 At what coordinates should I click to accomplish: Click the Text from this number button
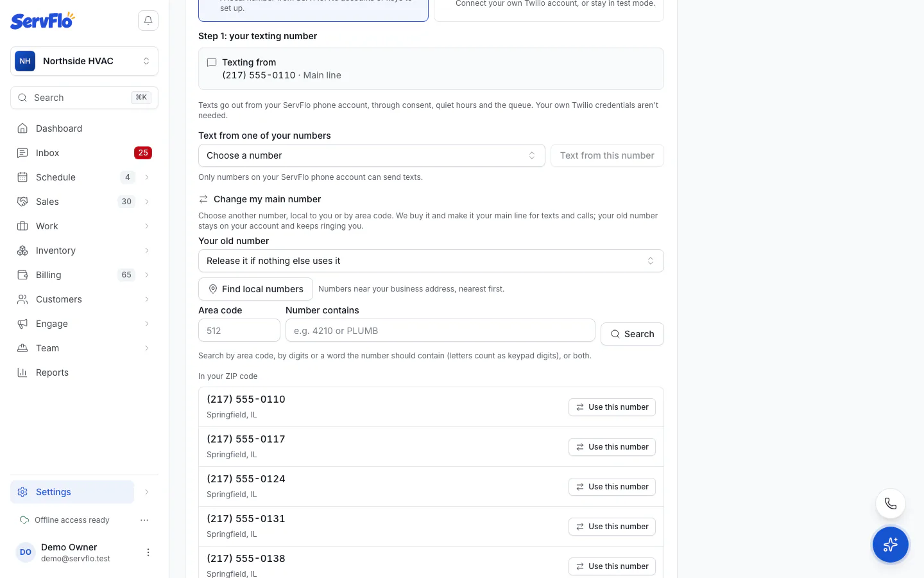click(607, 155)
